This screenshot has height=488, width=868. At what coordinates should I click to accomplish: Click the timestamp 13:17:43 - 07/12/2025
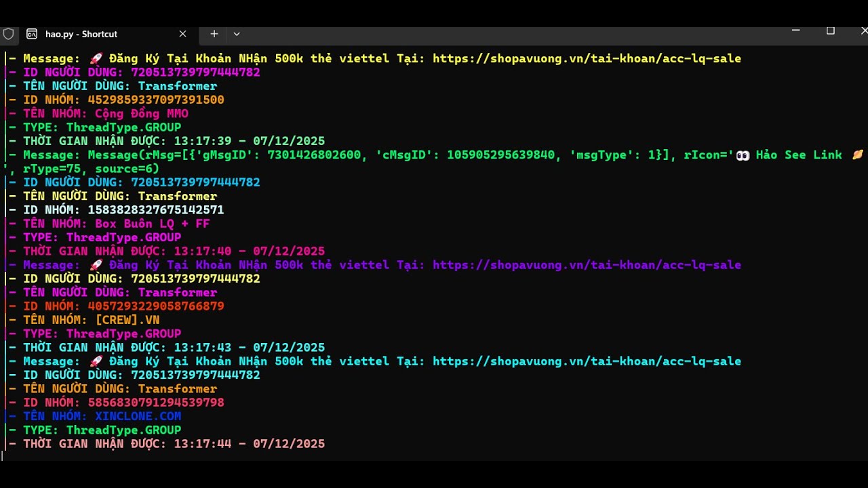coord(250,348)
